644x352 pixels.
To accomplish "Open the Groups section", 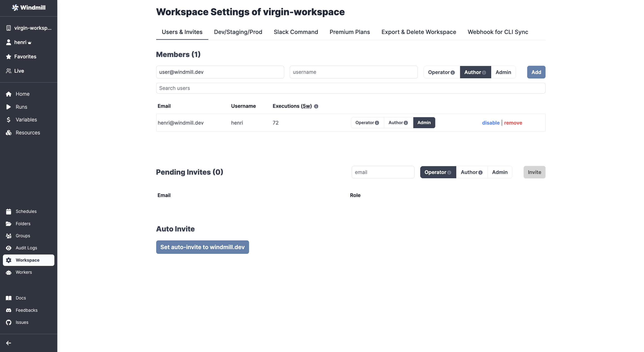I will click(23, 235).
